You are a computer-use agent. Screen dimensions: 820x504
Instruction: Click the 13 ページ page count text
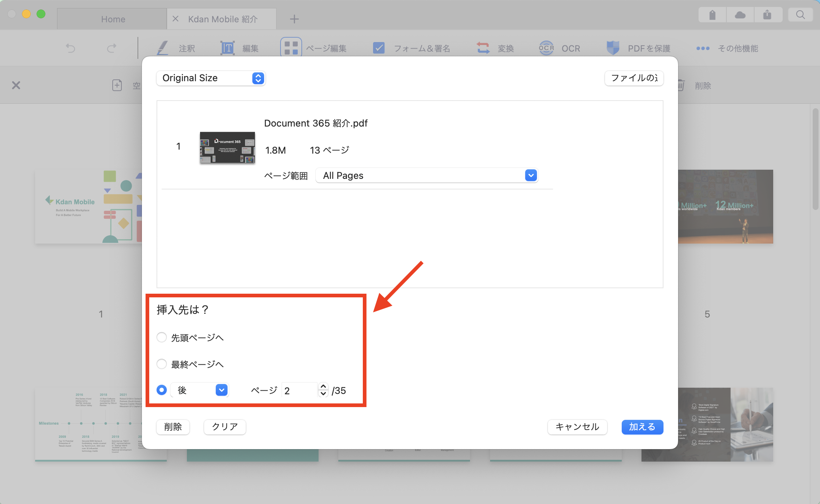click(330, 150)
